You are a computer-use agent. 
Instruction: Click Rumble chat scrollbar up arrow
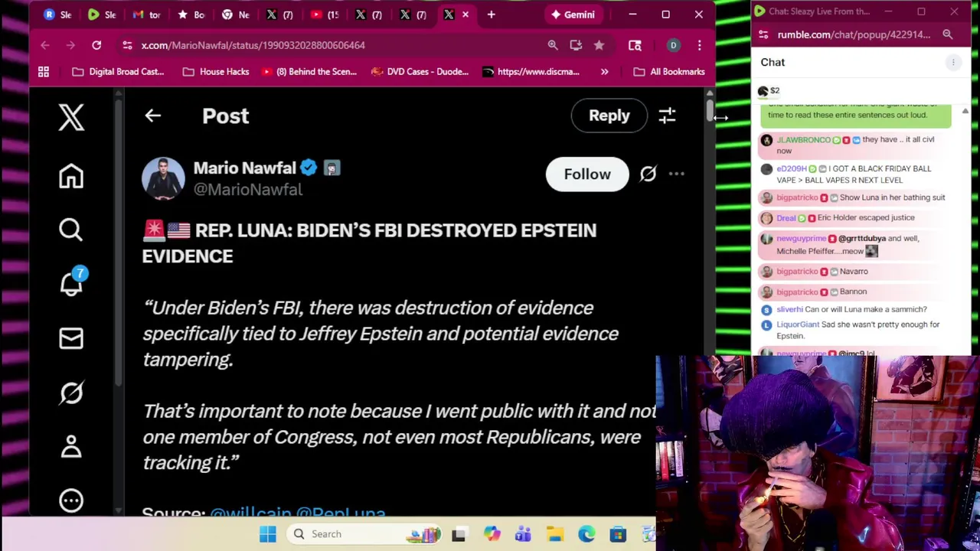(965, 111)
